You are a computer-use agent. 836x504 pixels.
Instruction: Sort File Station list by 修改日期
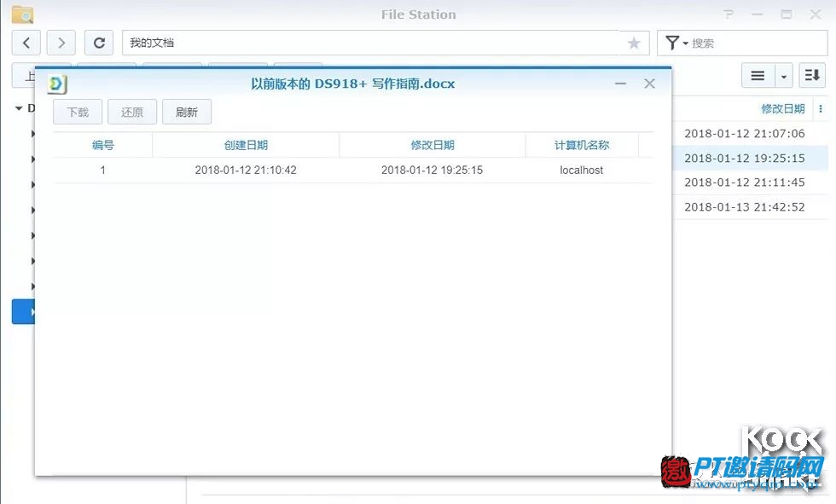tap(783, 108)
